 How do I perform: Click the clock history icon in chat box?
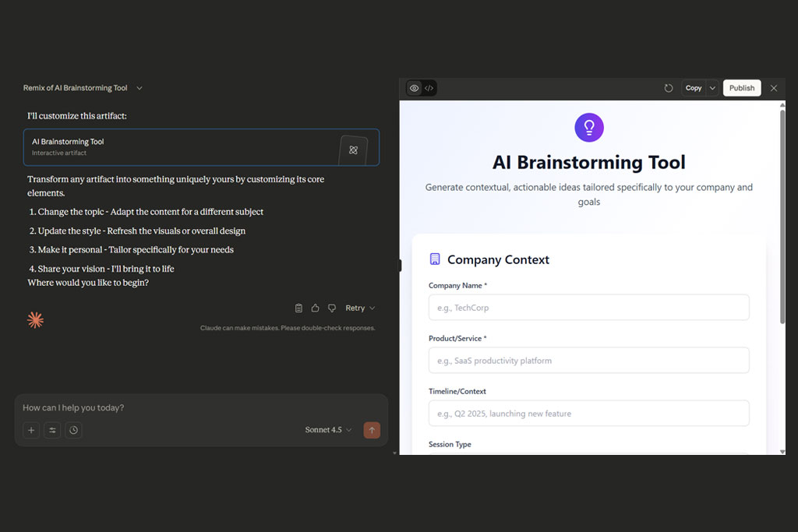pyautogui.click(x=73, y=430)
